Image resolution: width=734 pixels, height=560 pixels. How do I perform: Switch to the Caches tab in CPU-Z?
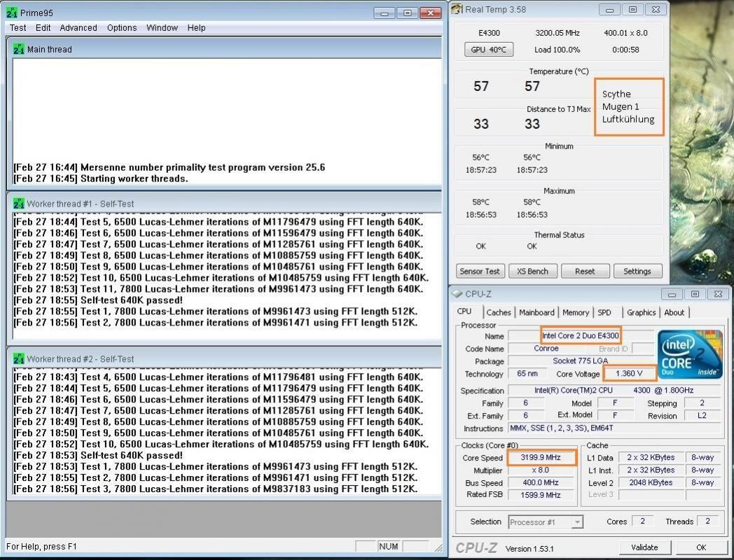(499, 312)
